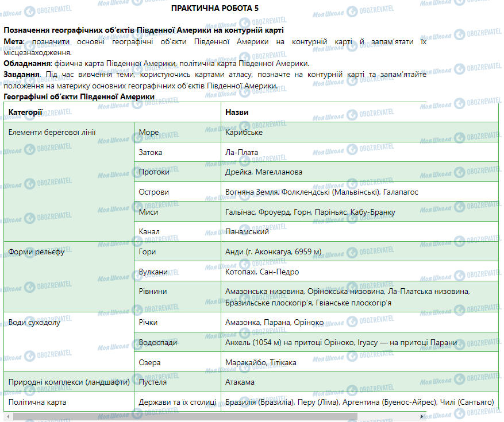Click the left arrow of horizontal scrollbar
504x422 pixels.
click(x=6, y=416)
